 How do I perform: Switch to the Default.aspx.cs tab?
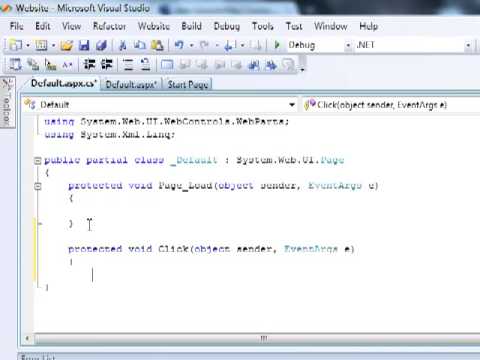pyautogui.click(x=63, y=83)
